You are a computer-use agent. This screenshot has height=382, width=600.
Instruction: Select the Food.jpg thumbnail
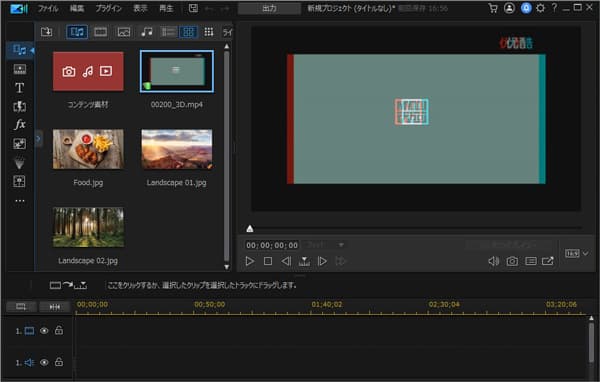click(x=88, y=149)
